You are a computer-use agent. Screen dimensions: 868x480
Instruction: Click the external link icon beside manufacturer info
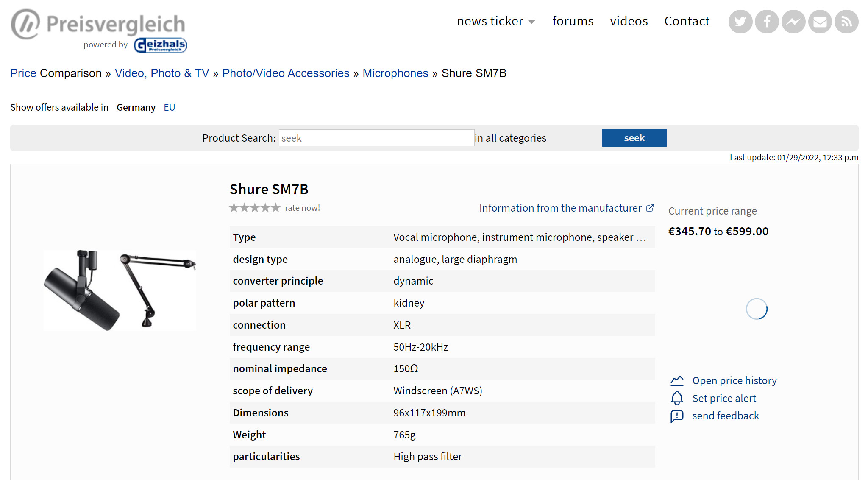pyautogui.click(x=650, y=208)
